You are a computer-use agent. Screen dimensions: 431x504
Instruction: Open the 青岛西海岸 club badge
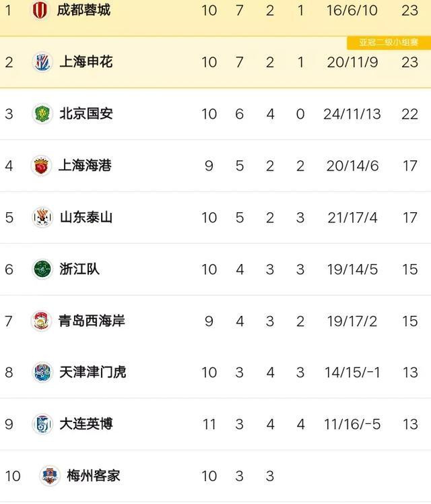coord(41,321)
